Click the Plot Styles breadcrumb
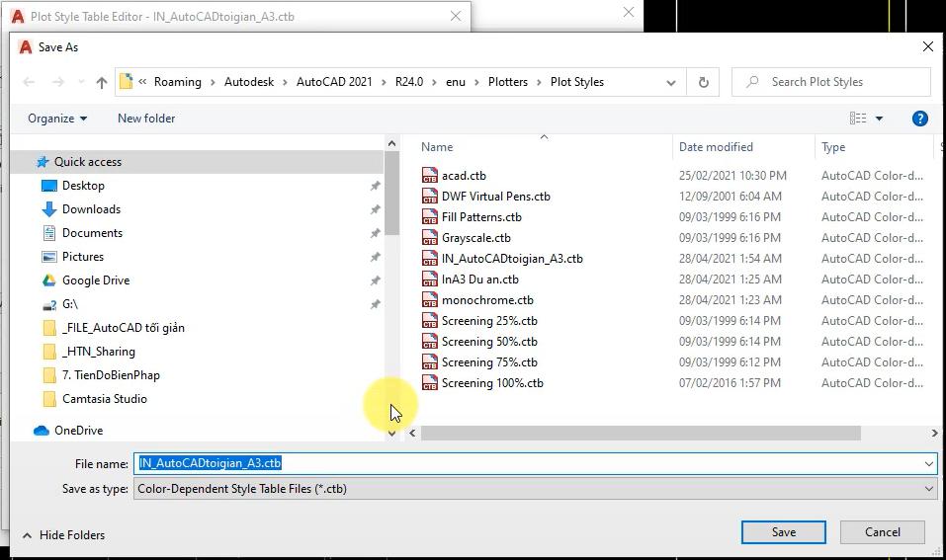 pyautogui.click(x=576, y=82)
